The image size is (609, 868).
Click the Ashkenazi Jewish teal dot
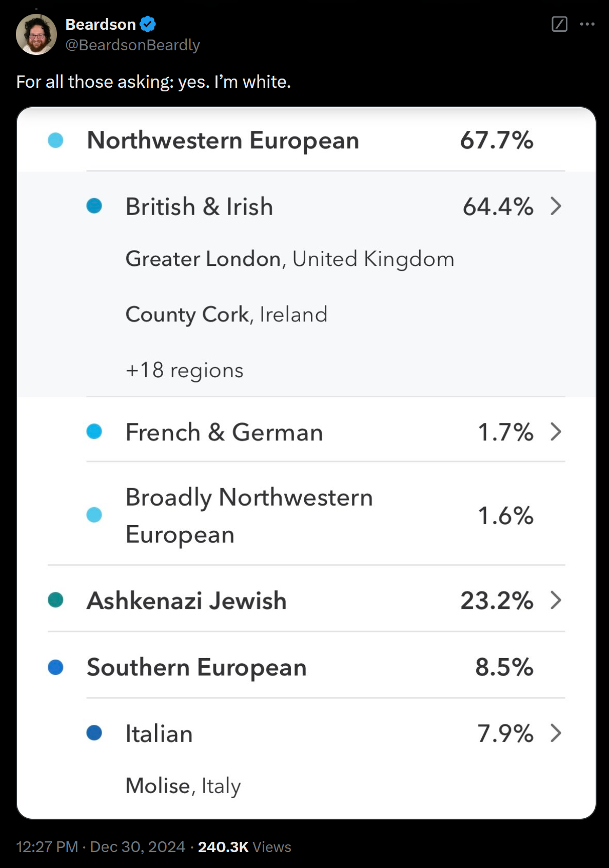coord(55,600)
